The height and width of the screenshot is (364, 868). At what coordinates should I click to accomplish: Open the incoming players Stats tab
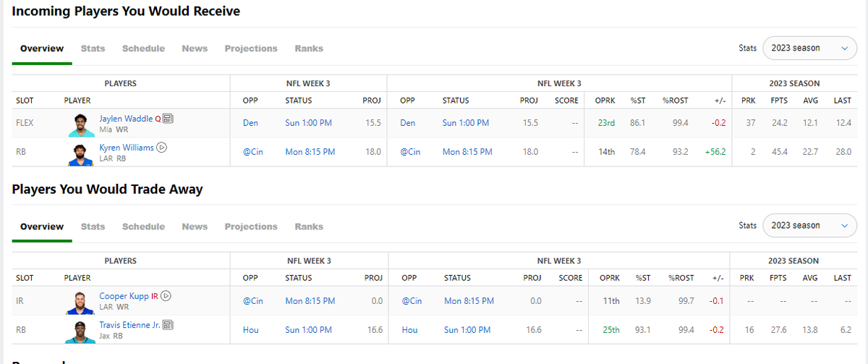click(x=93, y=48)
